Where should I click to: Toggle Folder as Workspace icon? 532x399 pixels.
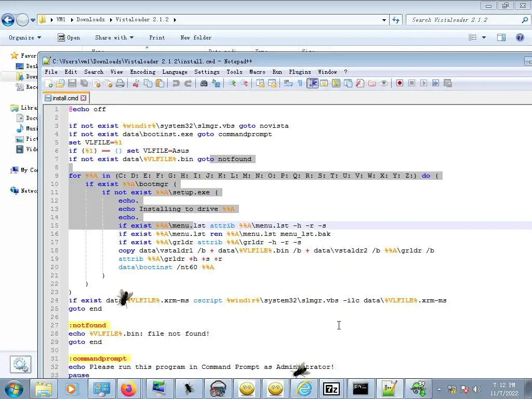click(372, 83)
